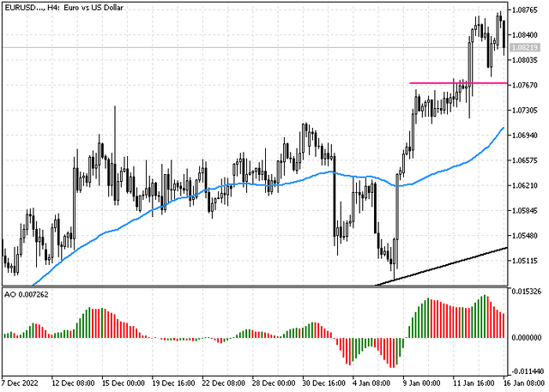Click the gray current price horizontal line
This screenshot has width=549, height=392.
(255, 47)
